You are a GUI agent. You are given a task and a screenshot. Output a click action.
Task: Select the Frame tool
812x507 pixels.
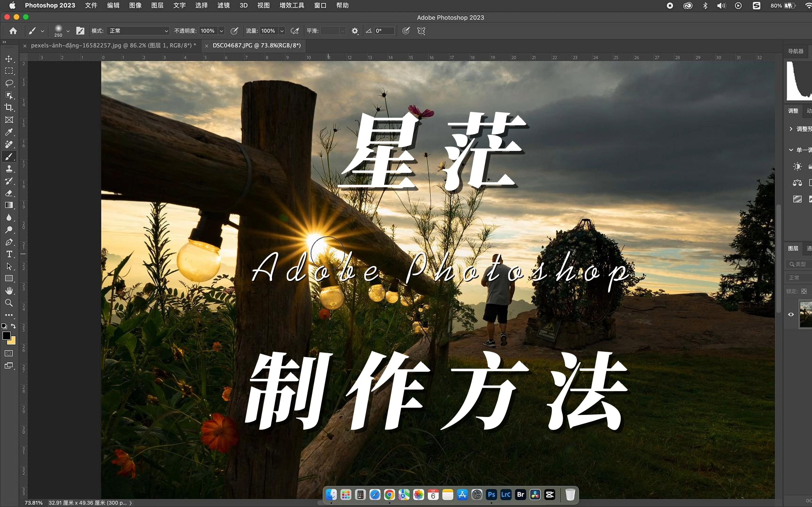pyautogui.click(x=9, y=120)
